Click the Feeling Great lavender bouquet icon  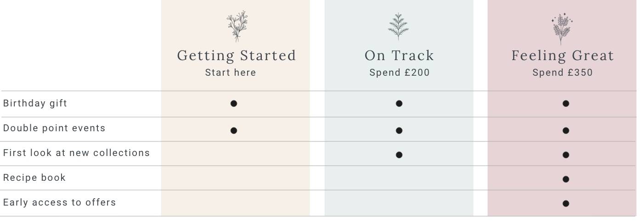(x=562, y=28)
